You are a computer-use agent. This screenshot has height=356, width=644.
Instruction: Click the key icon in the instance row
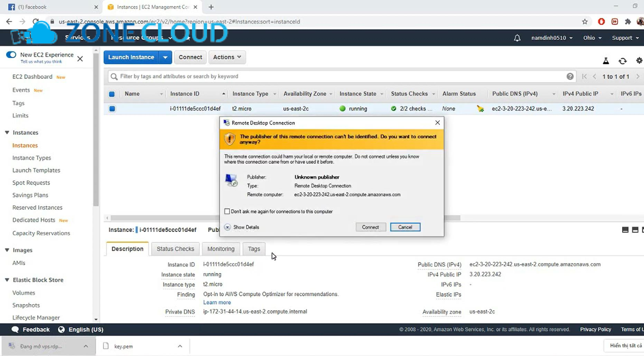pos(480,108)
